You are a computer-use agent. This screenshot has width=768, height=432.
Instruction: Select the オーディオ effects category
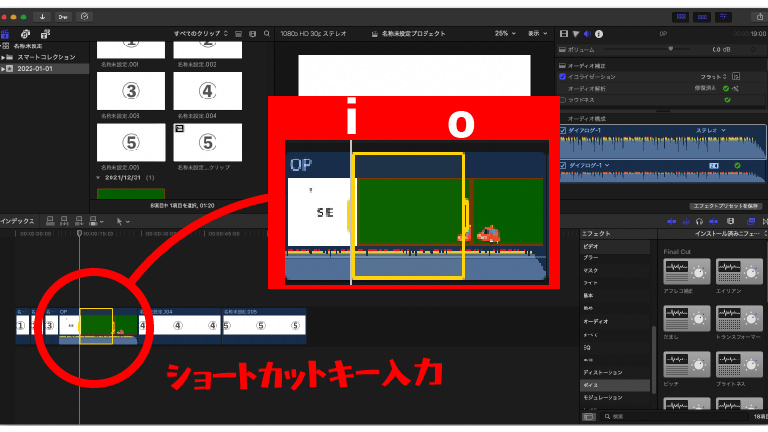coord(596,322)
